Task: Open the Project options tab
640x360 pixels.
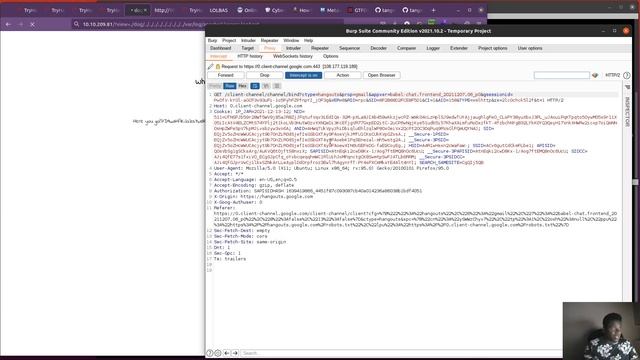Action: pyautogui.click(x=493, y=48)
